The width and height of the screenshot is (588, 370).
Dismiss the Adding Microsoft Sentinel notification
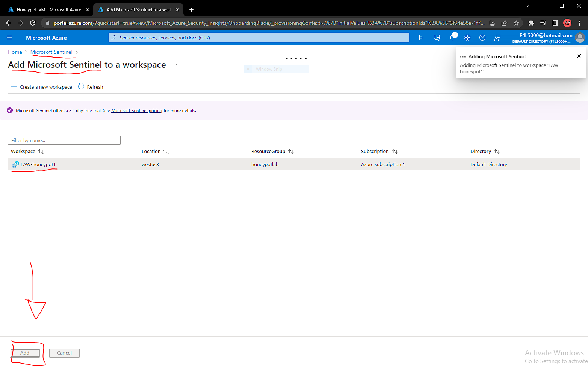(x=579, y=56)
